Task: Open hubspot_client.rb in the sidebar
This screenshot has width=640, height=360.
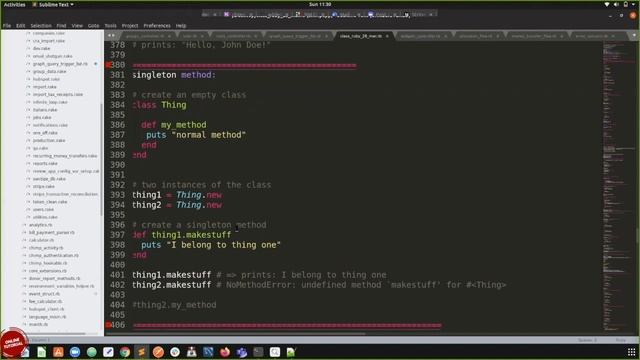Action: pos(47,309)
